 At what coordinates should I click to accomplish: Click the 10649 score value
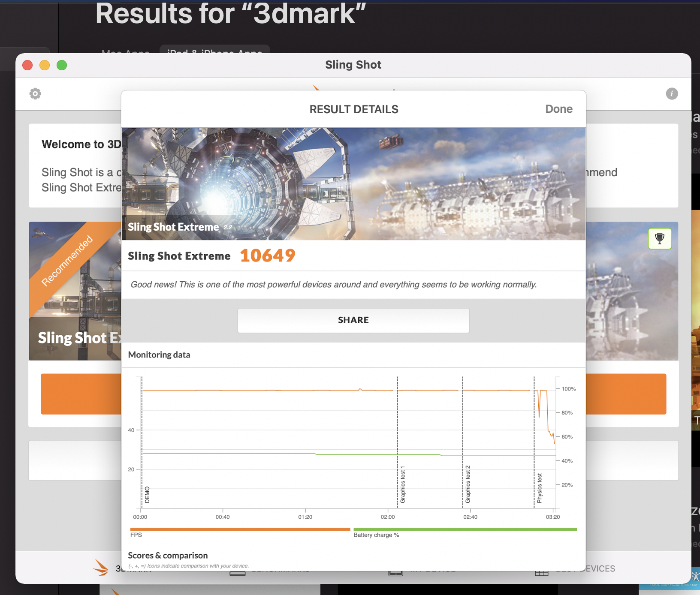click(x=268, y=255)
